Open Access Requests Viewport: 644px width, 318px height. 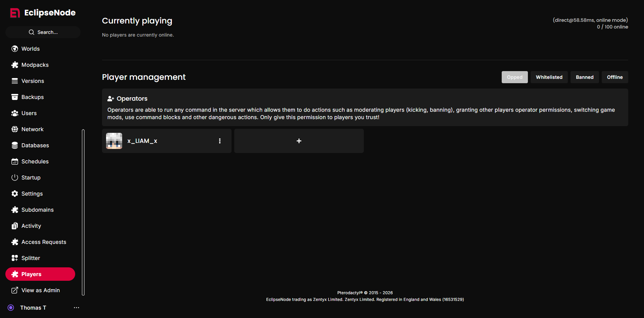[x=44, y=242]
